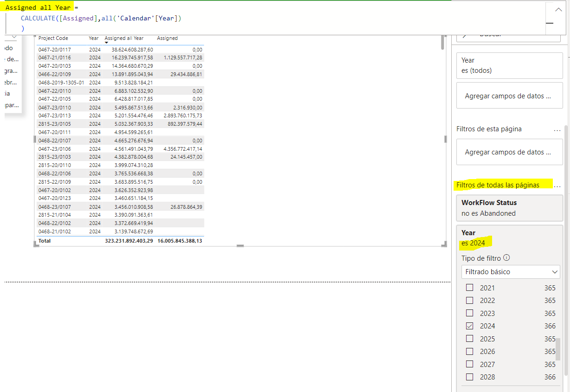The height and width of the screenshot is (392, 570).
Task: Click the value 2.893.760.175,73 cell
Action: coord(183,116)
